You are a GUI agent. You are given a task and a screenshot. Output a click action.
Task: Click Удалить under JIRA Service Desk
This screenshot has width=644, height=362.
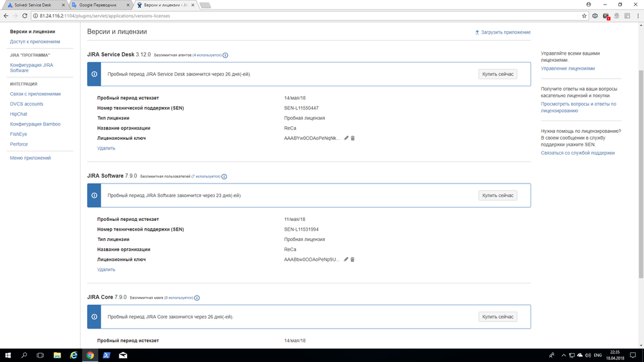[106, 148]
